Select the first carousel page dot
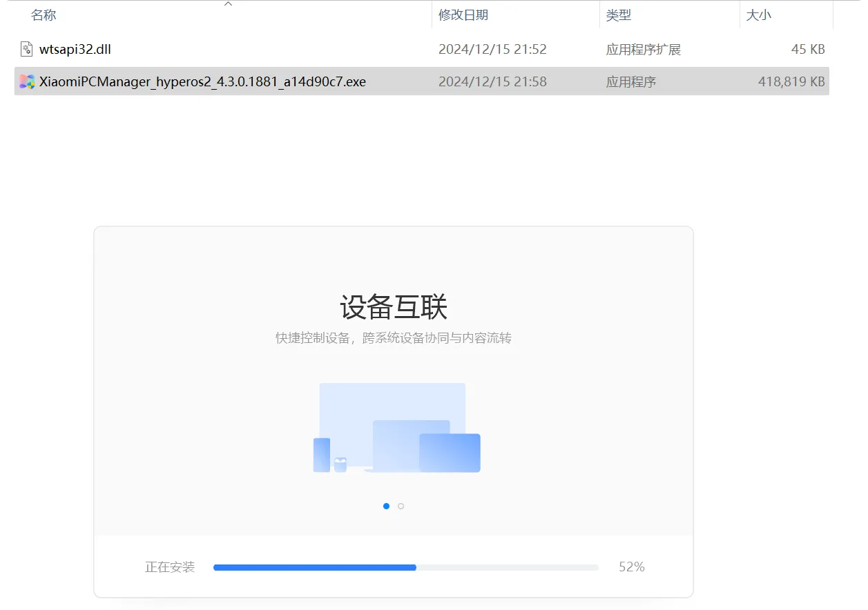This screenshot has width=868, height=610. (x=386, y=506)
